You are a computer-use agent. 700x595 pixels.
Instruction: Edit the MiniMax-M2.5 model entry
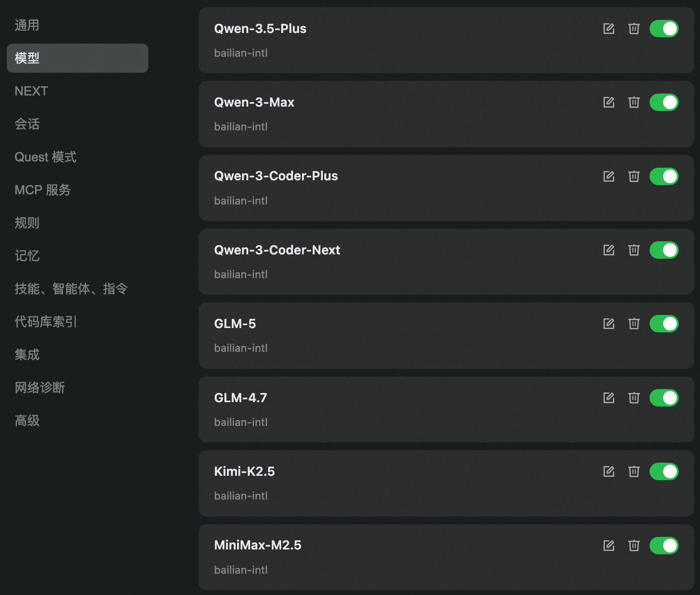[x=609, y=546]
